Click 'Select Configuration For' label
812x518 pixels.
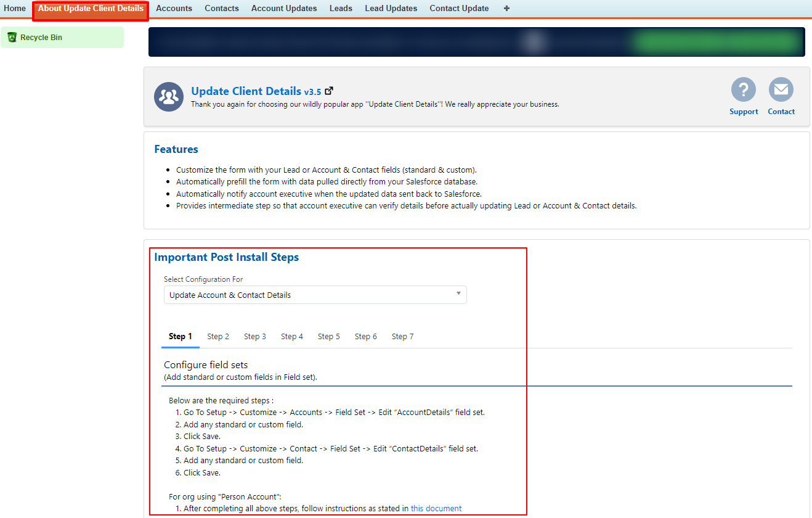pos(203,279)
